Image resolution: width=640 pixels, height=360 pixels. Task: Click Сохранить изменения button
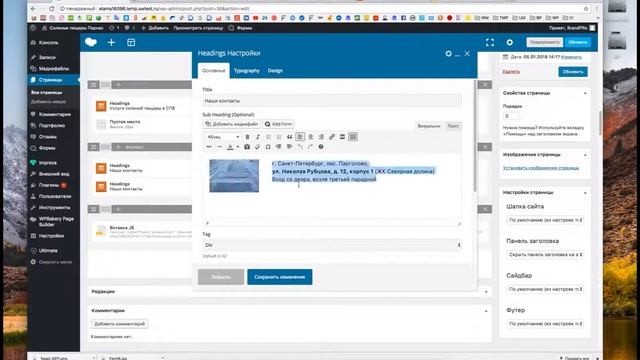(280, 277)
